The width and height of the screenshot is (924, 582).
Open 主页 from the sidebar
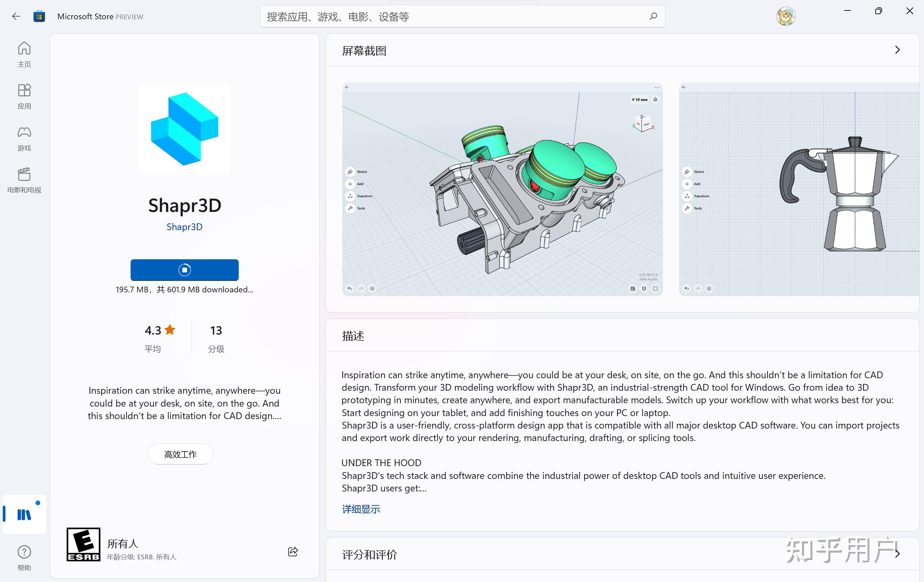(x=24, y=54)
